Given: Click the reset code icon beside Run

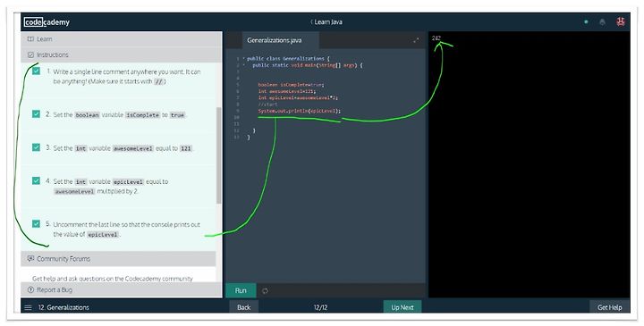Looking at the screenshot, I should (x=265, y=291).
